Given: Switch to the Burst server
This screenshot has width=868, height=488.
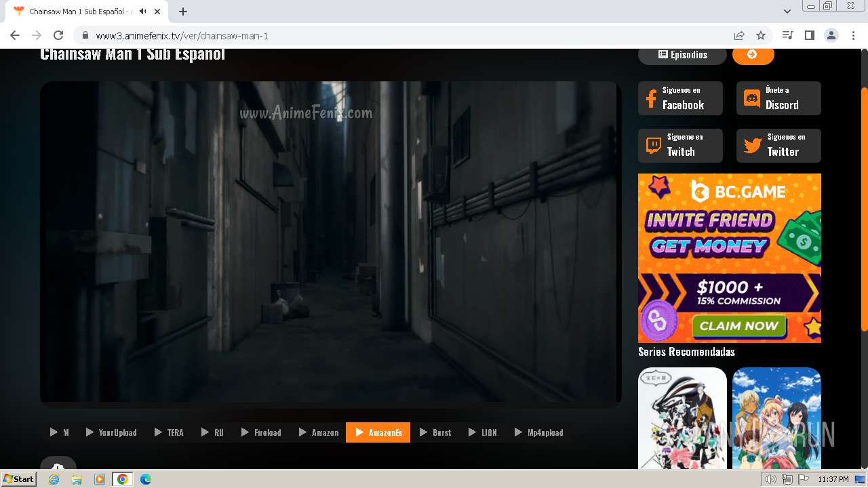Looking at the screenshot, I should click(x=435, y=432).
